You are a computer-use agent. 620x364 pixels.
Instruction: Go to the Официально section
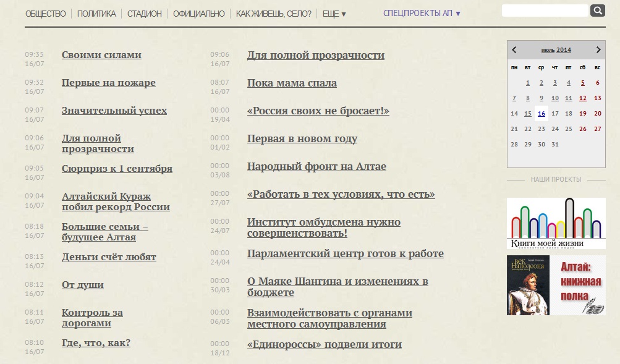click(198, 14)
